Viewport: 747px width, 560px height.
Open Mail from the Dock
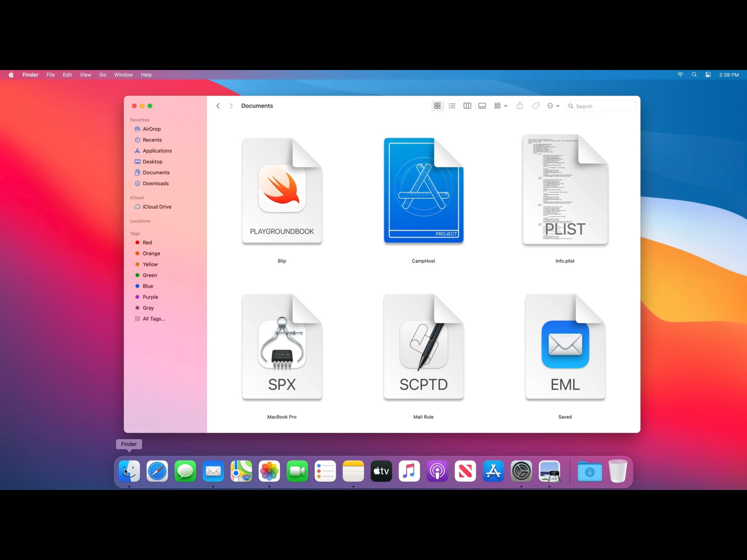click(x=213, y=471)
